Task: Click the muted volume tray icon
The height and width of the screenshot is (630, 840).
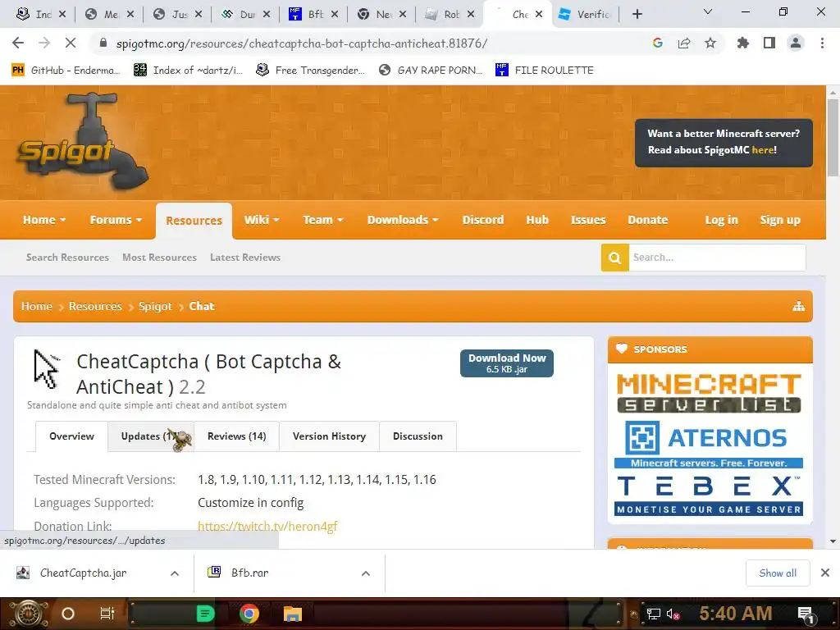Action: click(x=673, y=614)
